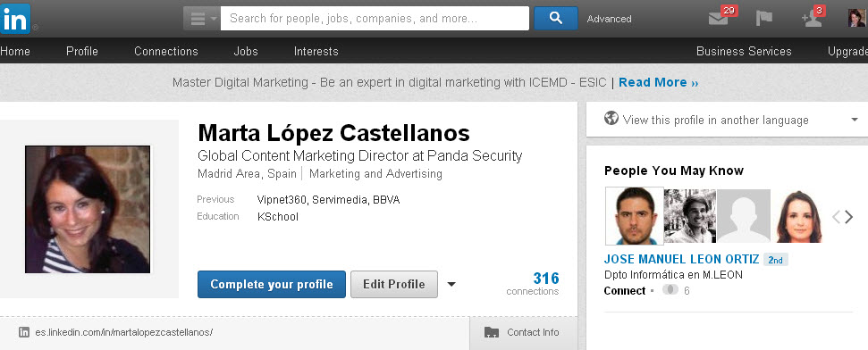Viewport: 868px width, 350px height.
Task: Focus the people and jobs search field
Action: click(x=375, y=18)
